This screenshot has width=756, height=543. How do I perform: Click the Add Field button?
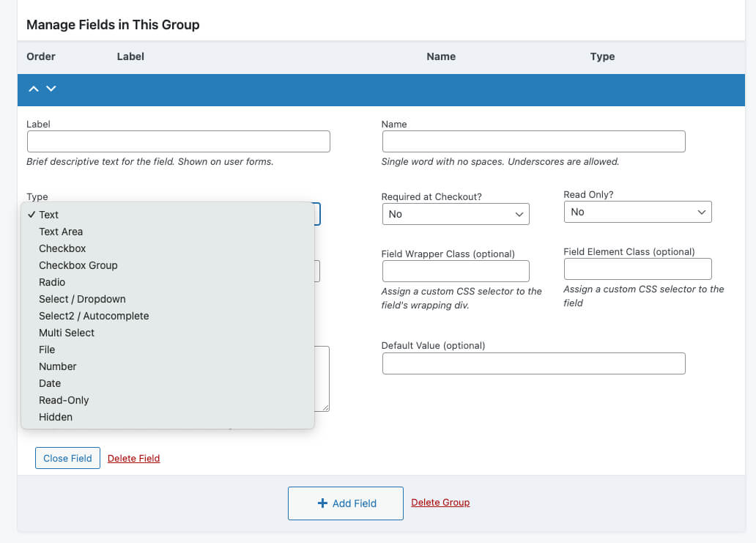coord(346,503)
